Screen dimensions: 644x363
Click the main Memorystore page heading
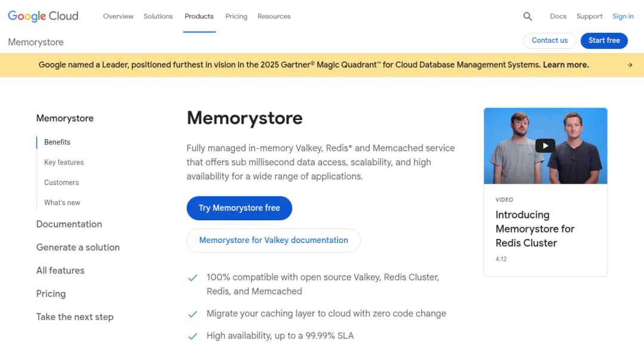244,118
